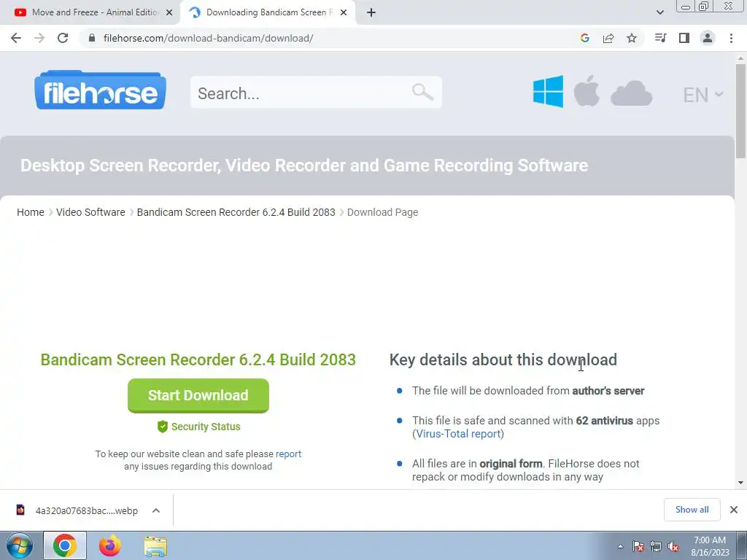Click the green Security Status shield icon
Viewport: 747px width, 560px height.
pos(163,427)
